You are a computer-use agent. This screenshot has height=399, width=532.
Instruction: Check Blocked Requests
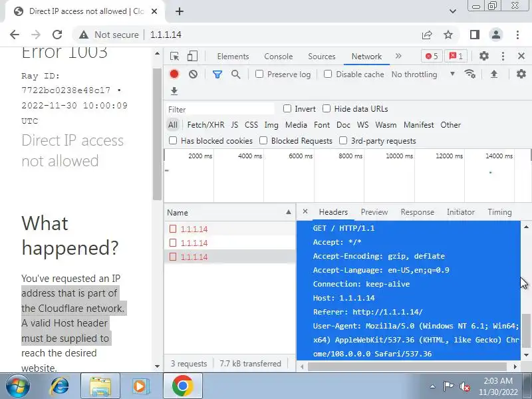[x=263, y=140]
